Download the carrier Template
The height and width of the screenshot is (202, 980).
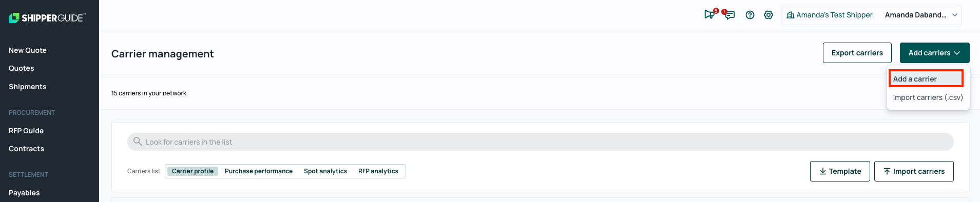(x=840, y=171)
